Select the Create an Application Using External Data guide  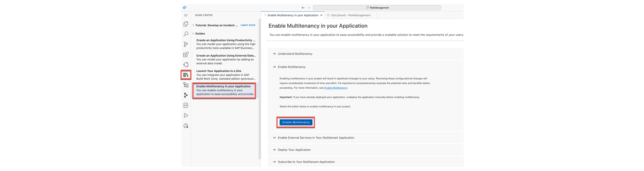[x=226, y=59]
